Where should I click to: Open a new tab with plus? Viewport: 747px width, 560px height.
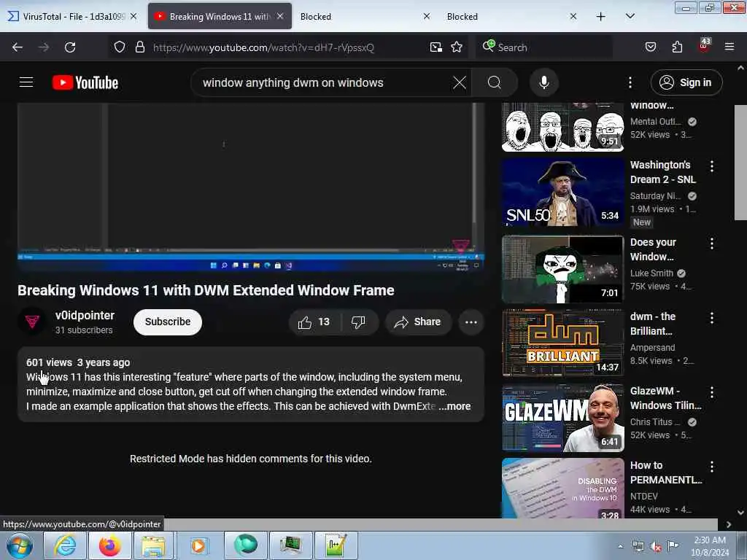click(x=601, y=16)
